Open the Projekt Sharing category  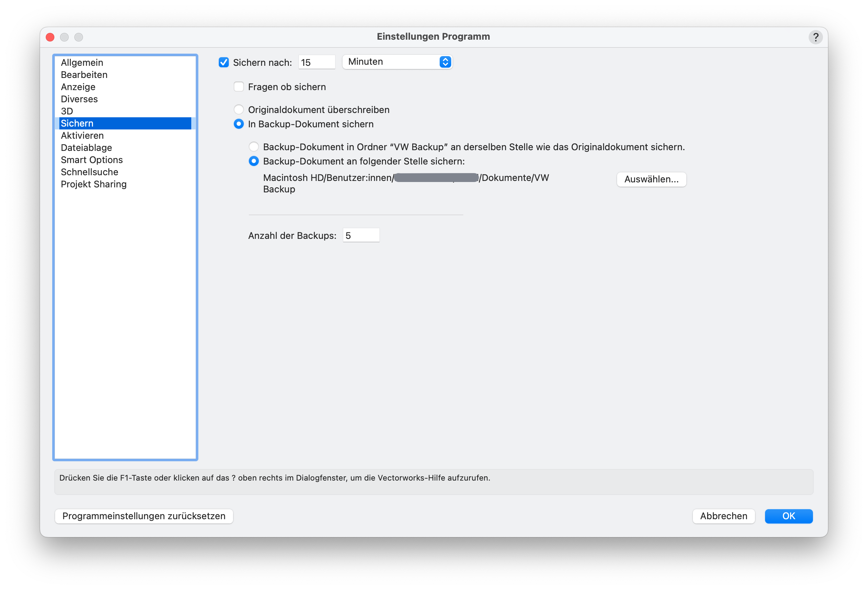pyautogui.click(x=93, y=184)
